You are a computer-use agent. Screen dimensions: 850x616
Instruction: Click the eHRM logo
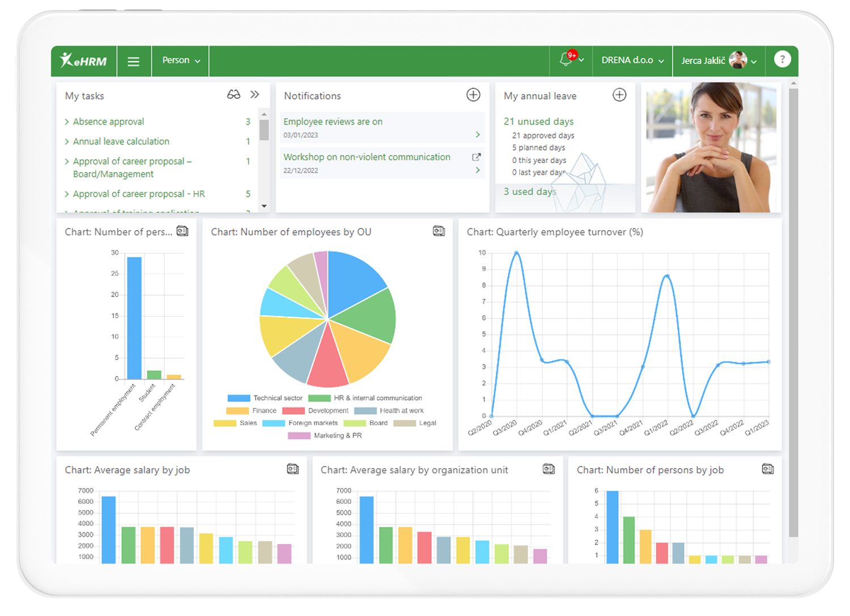(x=84, y=61)
